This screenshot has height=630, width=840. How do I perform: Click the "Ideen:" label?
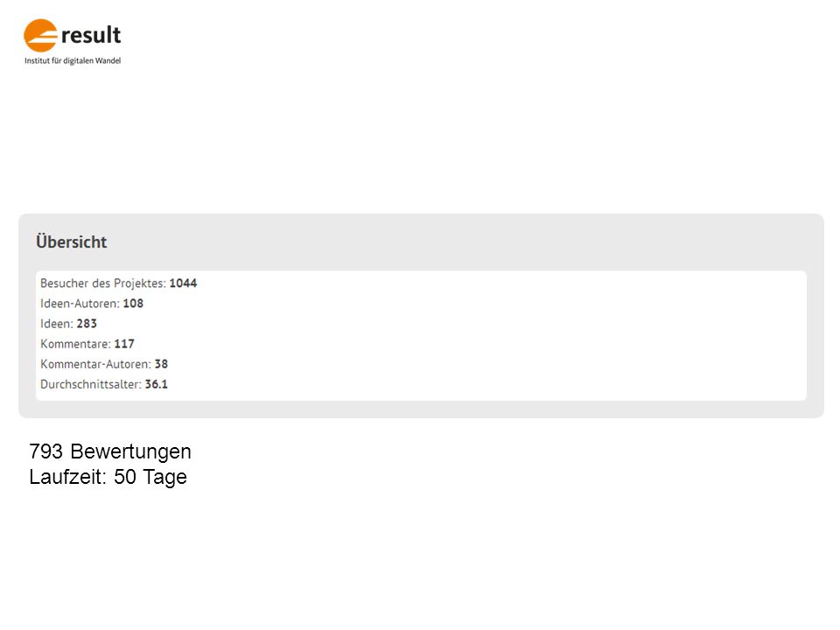point(57,324)
